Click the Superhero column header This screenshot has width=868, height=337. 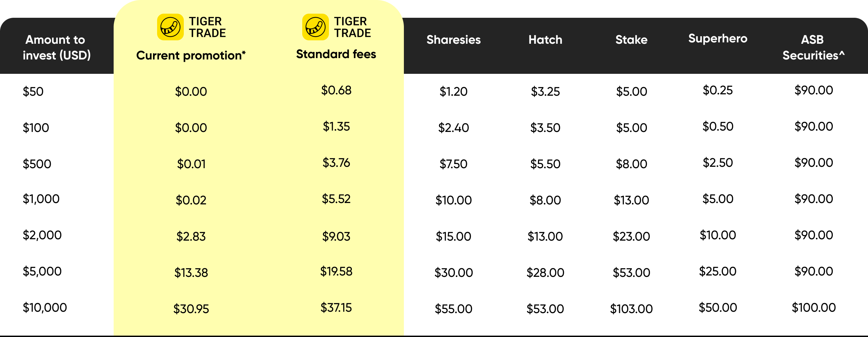point(718,39)
